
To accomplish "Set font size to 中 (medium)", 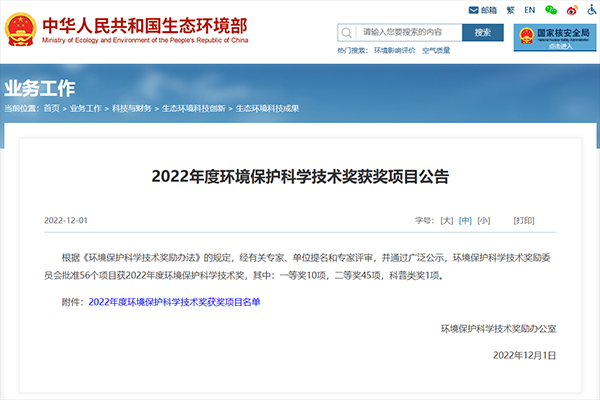I will click(465, 220).
